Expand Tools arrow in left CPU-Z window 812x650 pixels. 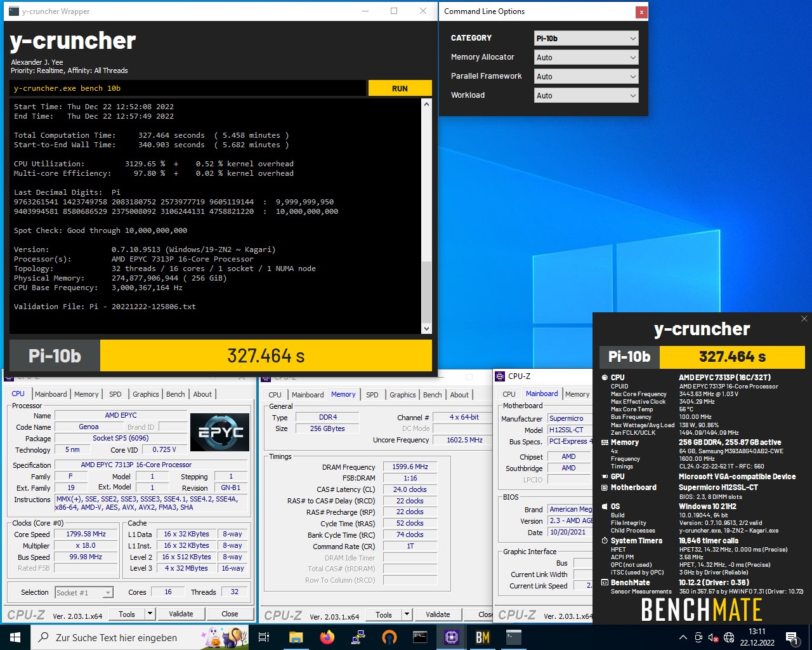pyautogui.click(x=150, y=614)
